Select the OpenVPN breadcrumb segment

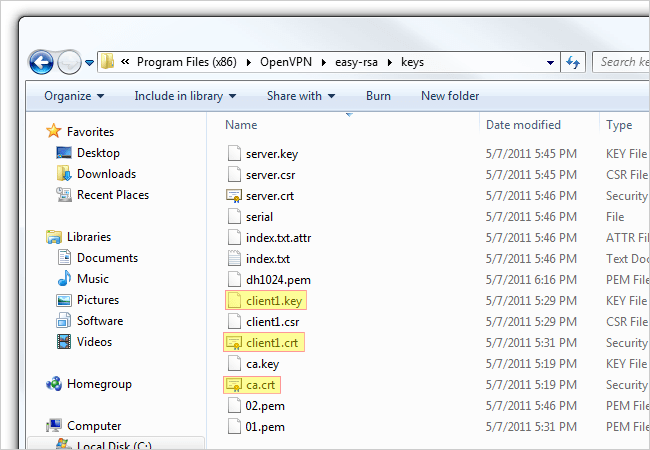click(x=286, y=62)
